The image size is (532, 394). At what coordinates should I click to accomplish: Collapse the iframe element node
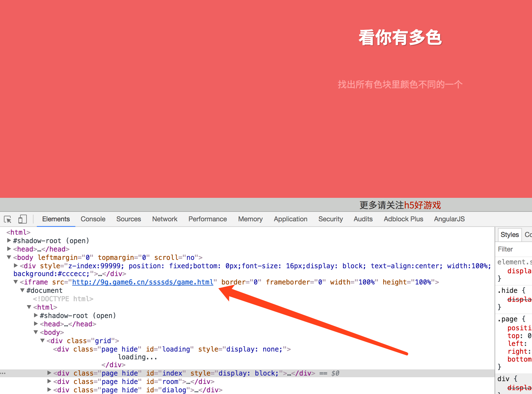[x=16, y=282]
